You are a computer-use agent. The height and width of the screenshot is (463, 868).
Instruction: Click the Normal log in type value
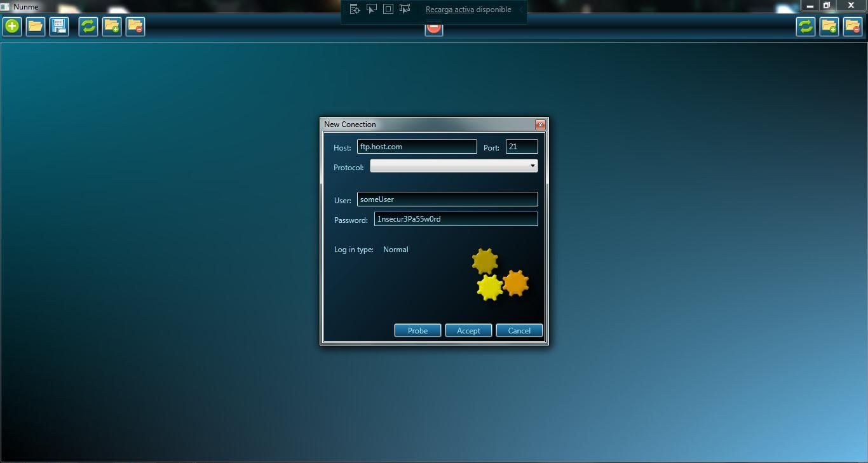point(396,250)
